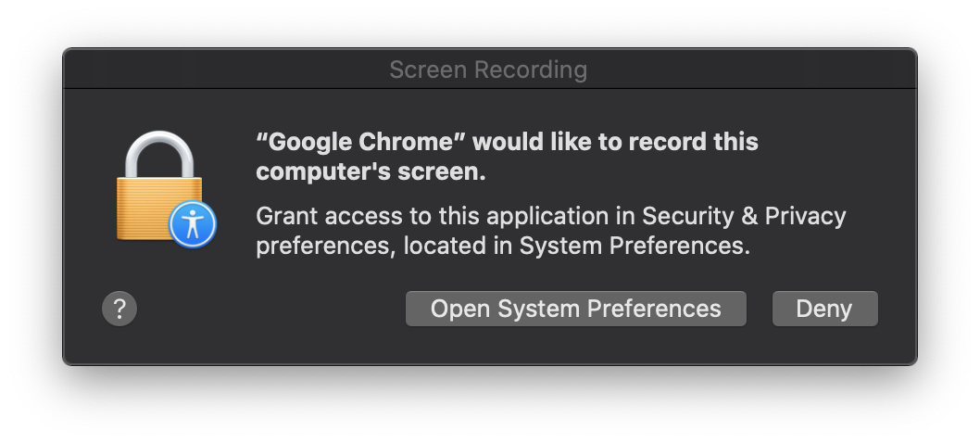Click the bold "computer's screen." heading line

coord(371,172)
